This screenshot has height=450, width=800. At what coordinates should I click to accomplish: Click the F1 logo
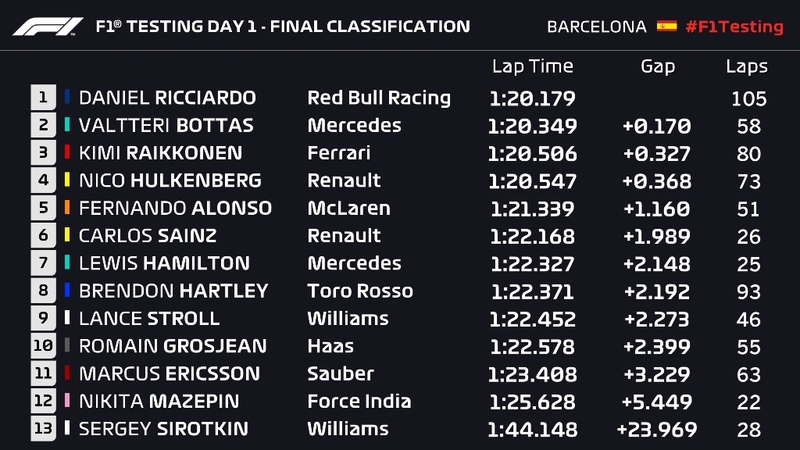tap(48, 25)
